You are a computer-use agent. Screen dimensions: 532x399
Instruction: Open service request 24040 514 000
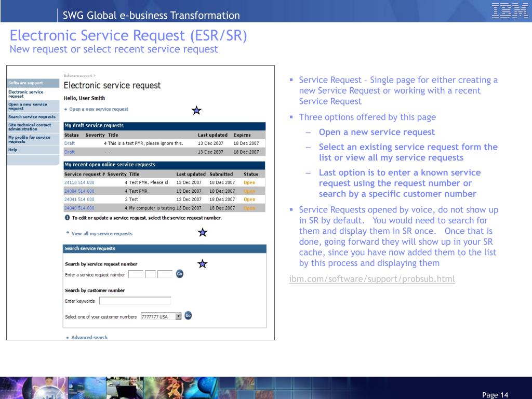click(x=79, y=208)
